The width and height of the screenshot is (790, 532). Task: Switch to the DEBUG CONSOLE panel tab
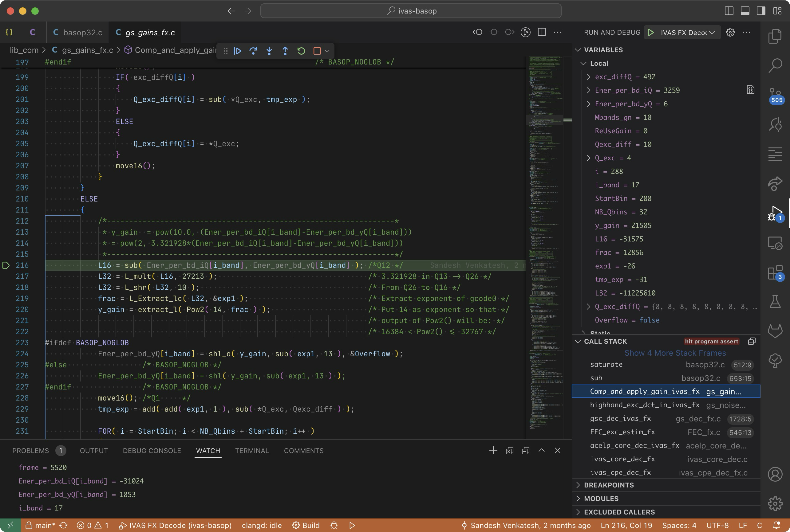point(152,451)
